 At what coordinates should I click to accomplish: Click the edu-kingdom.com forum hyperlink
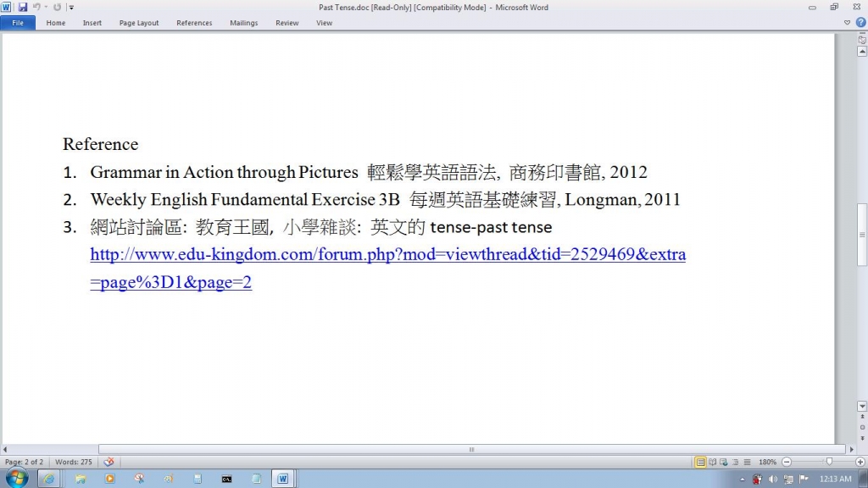pyautogui.click(x=387, y=255)
